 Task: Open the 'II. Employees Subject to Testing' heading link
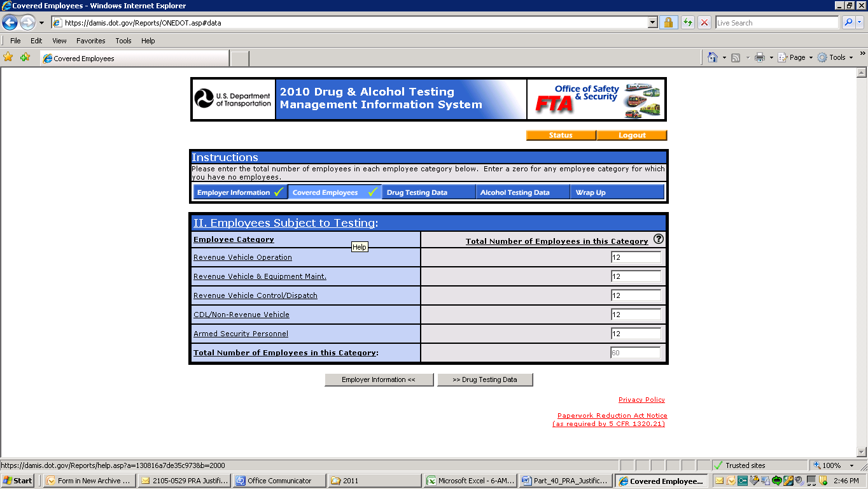pos(284,223)
